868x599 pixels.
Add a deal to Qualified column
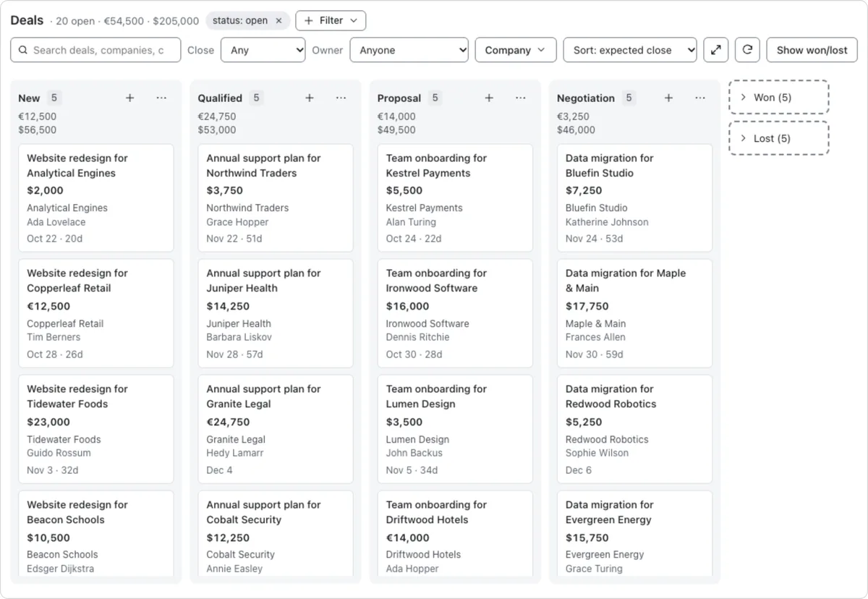309,98
